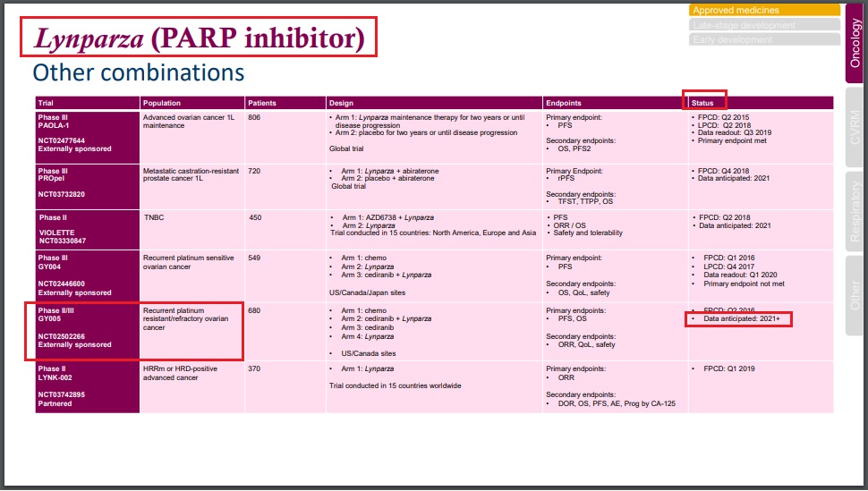
Task: Select the Early development legend label
Action: click(764, 39)
